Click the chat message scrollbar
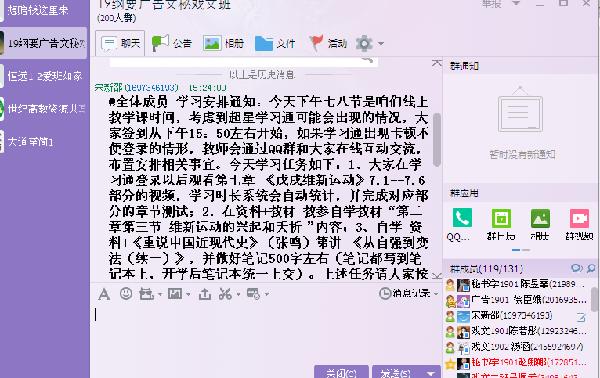600x378 pixels. 436,140
